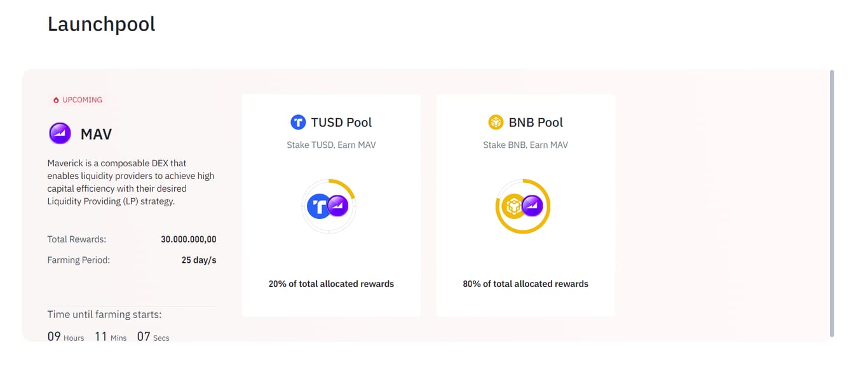
Task: Click the yellow BNB Pool header icon
Action: (496, 123)
